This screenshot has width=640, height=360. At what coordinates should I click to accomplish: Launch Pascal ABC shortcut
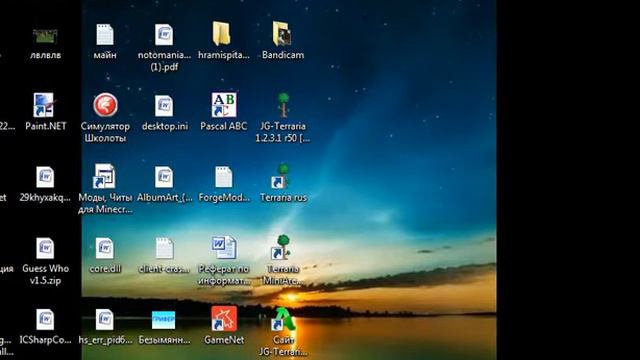tap(224, 104)
